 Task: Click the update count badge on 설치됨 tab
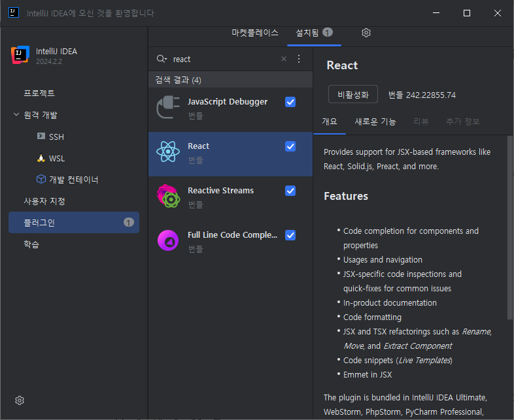click(x=328, y=33)
